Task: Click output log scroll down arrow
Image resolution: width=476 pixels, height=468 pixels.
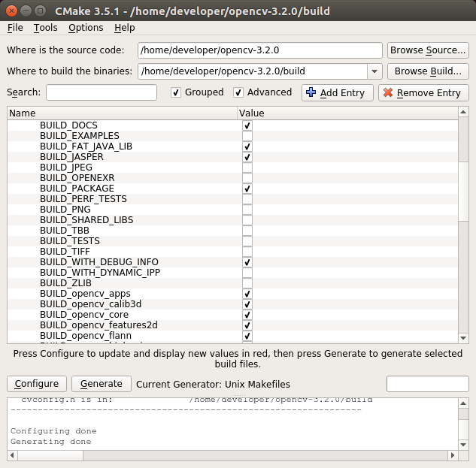Action: point(463,445)
